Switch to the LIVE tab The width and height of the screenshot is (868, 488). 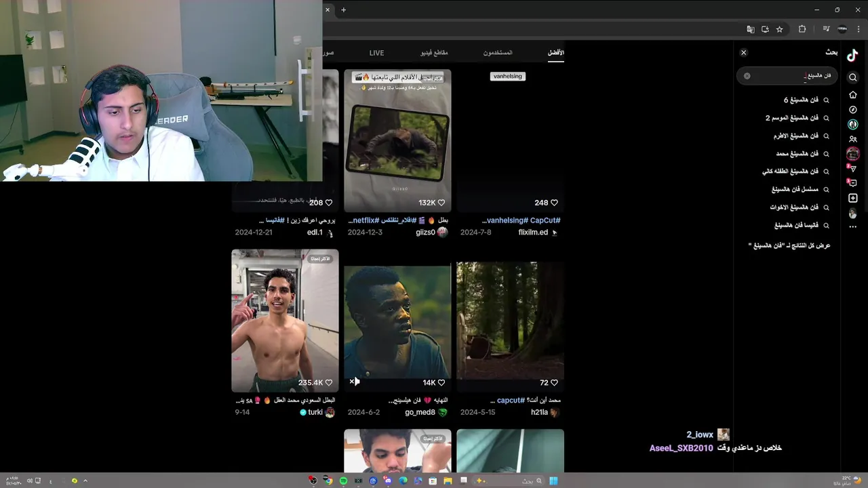click(376, 53)
